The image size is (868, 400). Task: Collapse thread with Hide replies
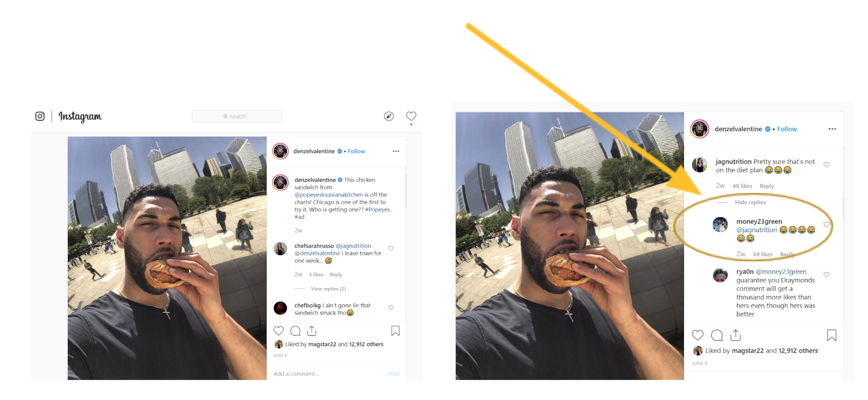[750, 202]
